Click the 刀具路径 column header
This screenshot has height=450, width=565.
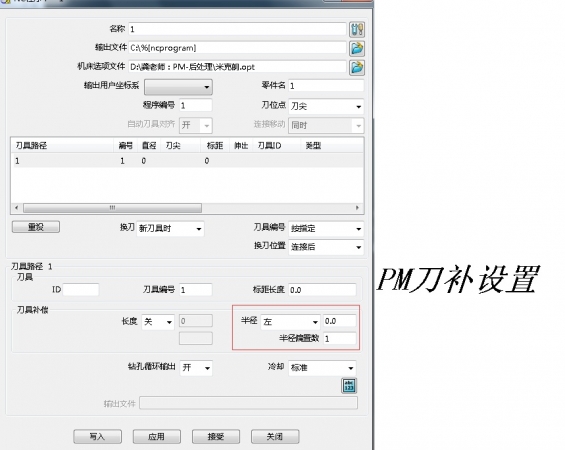pyautogui.click(x=62, y=146)
